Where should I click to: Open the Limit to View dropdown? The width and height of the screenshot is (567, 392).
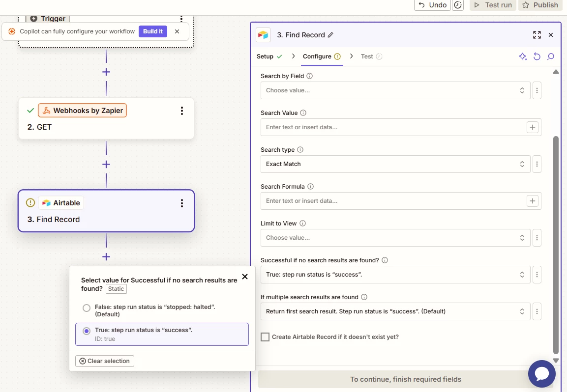pos(395,238)
